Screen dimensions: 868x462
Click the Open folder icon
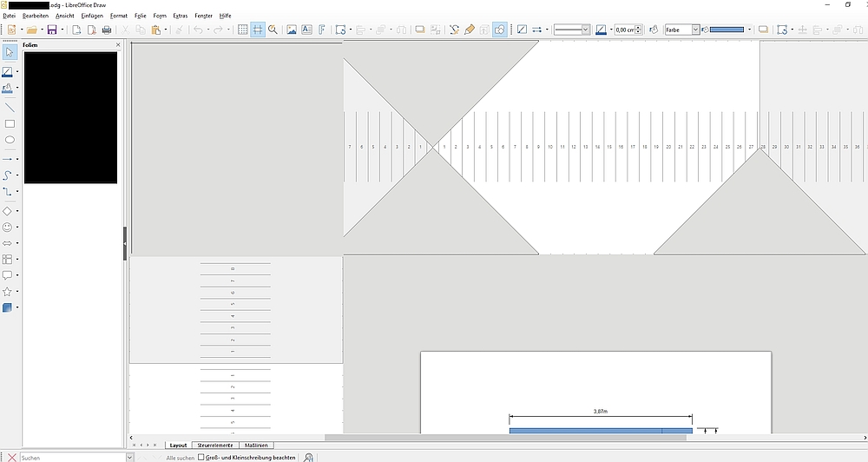click(31, 30)
